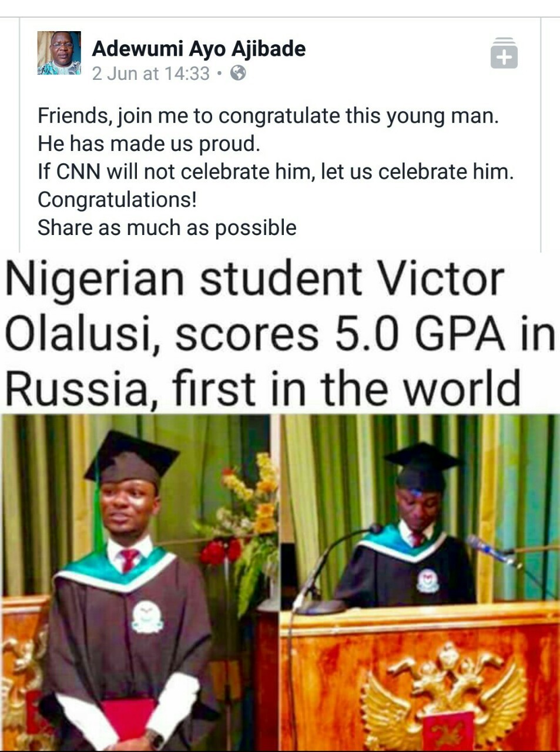Click the flower bouquet in the left photo

pyautogui.click(x=247, y=517)
